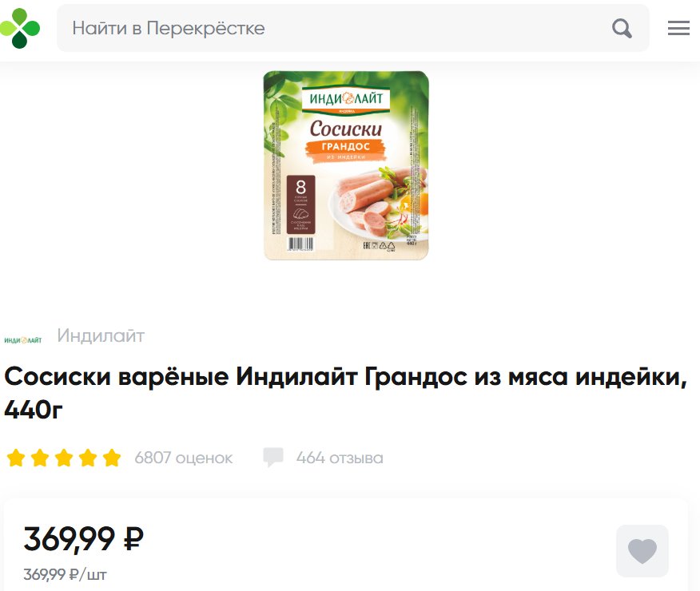The width and height of the screenshot is (700, 591).
Task: Open the Индилайт brand link
Action: [x=101, y=335]
